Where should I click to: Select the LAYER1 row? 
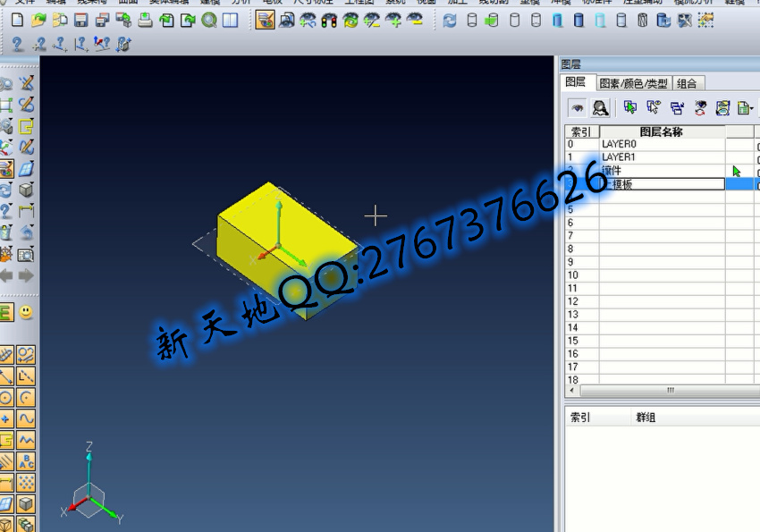tap(662, 157)
